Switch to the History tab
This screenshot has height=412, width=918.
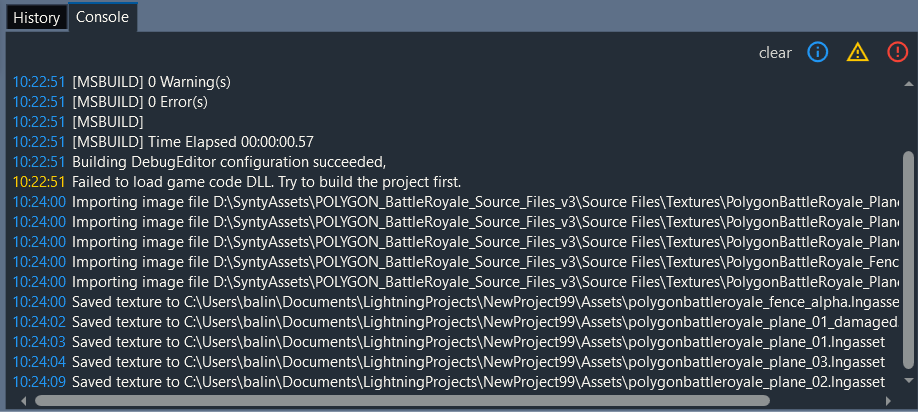[36, 18]
